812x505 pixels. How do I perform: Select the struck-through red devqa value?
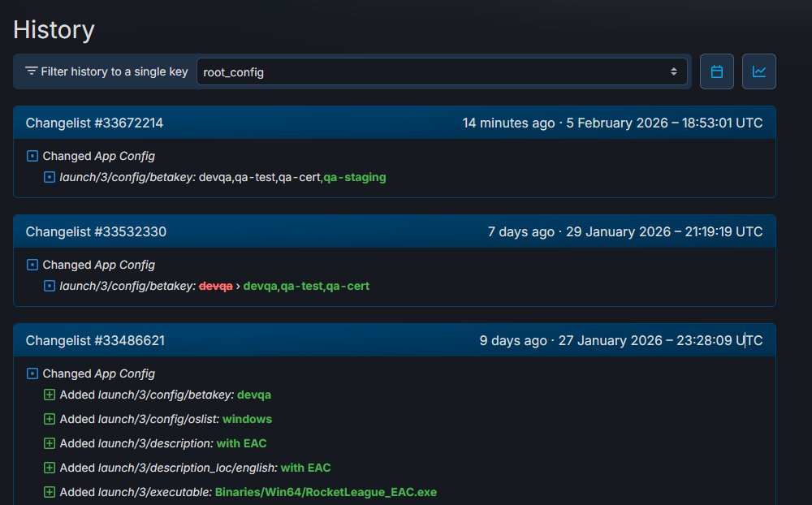tap(215, 286)
